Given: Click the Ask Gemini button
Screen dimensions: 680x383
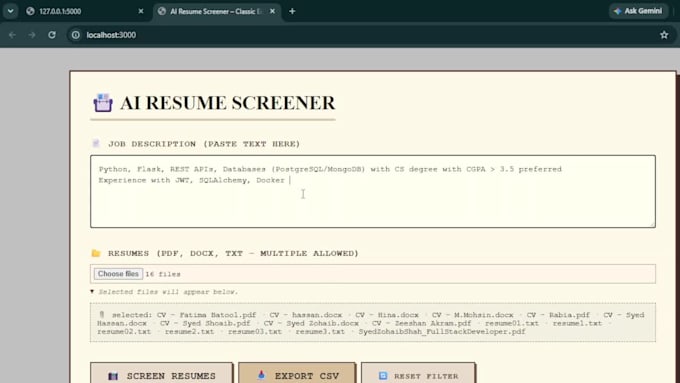Looking at the screenshot, I should (x=638, y=11).
